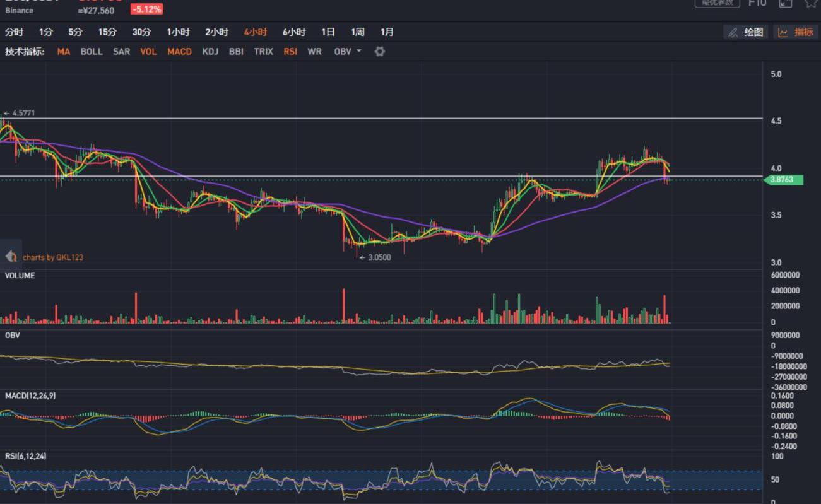Open the F10 info page
Screen dimensions: 821x504
pyautogui.click(x=757, y=3)
